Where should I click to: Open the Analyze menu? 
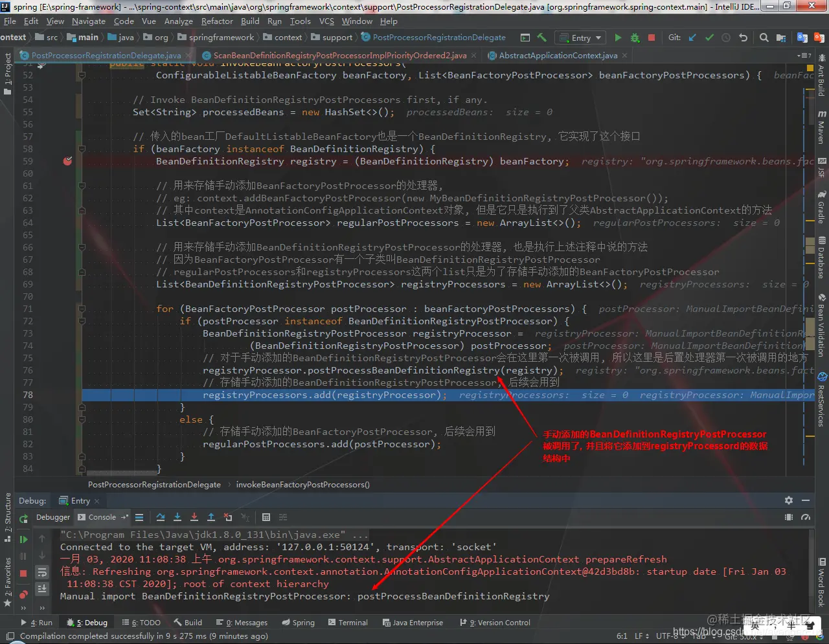coord(179,21)
